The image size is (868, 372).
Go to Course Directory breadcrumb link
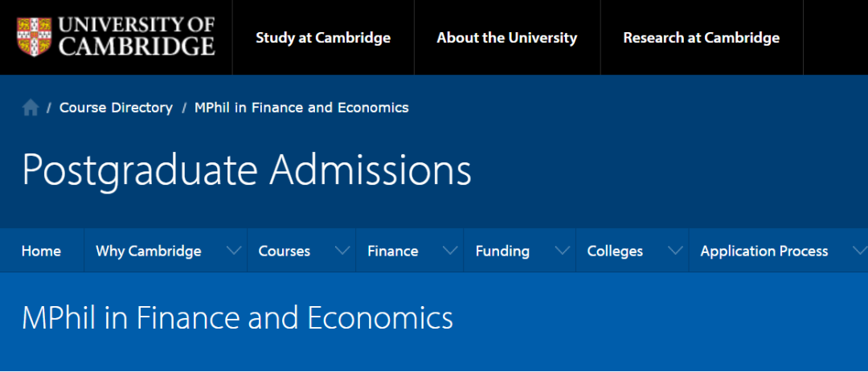[116, 108]
